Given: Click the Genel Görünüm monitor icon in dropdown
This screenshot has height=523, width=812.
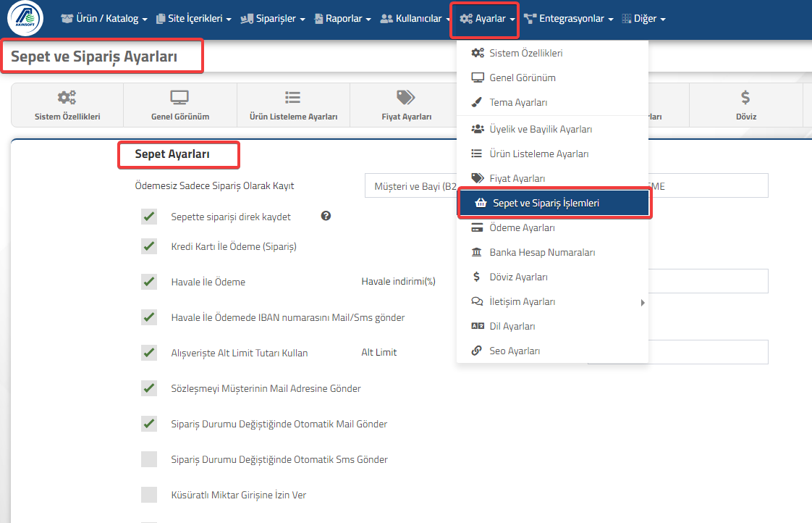Looking at the screenshot, I should (478, 78).
